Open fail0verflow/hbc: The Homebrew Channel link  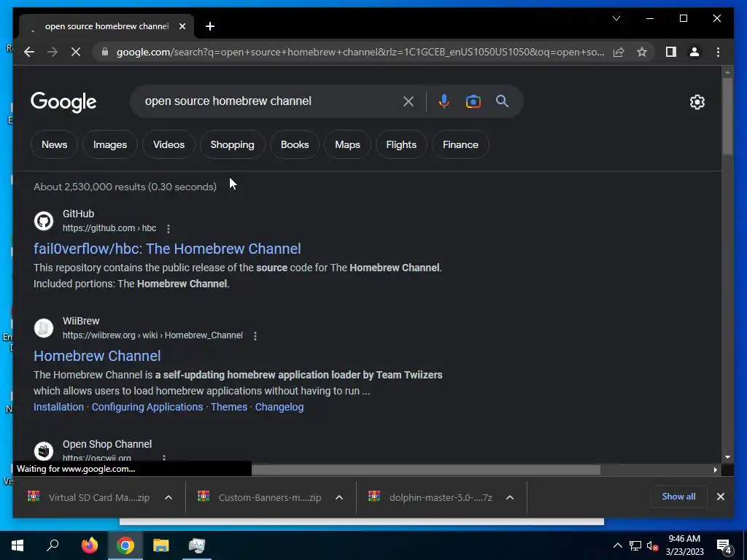click(x=167, y=249)
